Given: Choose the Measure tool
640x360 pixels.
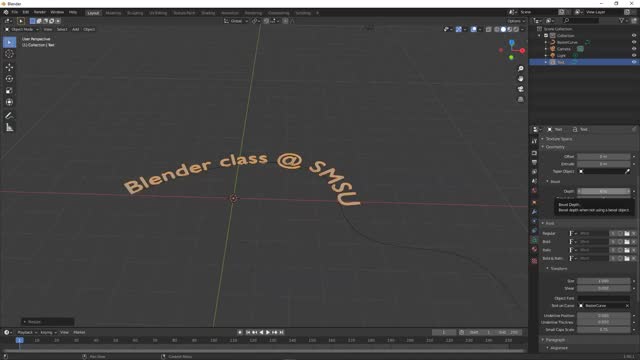Looking at the screenshot, I should pyautogui.click(x=9, y=128).
